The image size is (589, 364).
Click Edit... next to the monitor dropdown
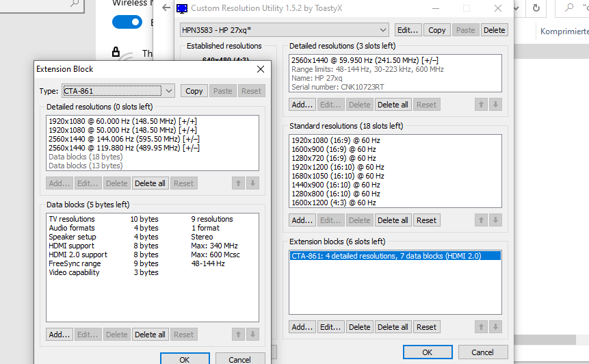[x=408, y=30]
